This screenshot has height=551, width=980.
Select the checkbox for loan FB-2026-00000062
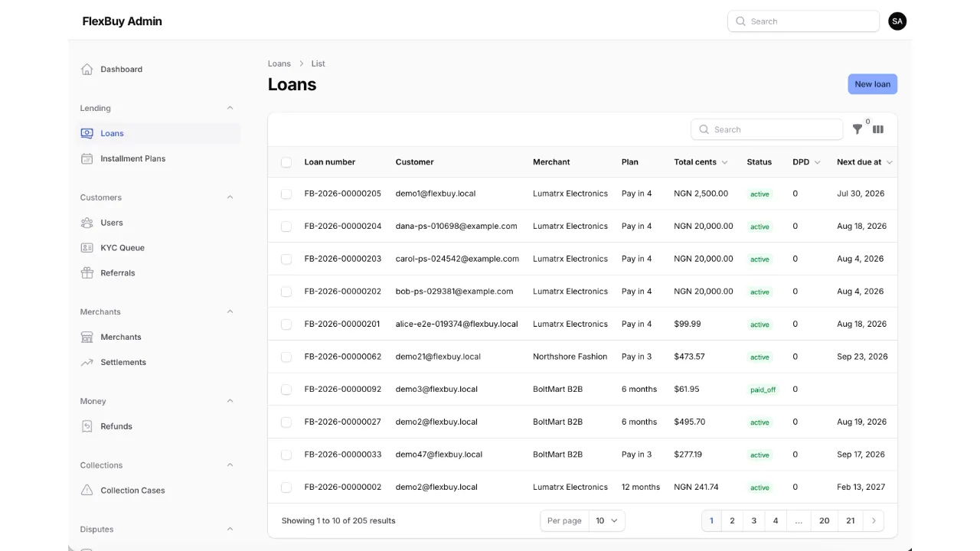(286, 357)
